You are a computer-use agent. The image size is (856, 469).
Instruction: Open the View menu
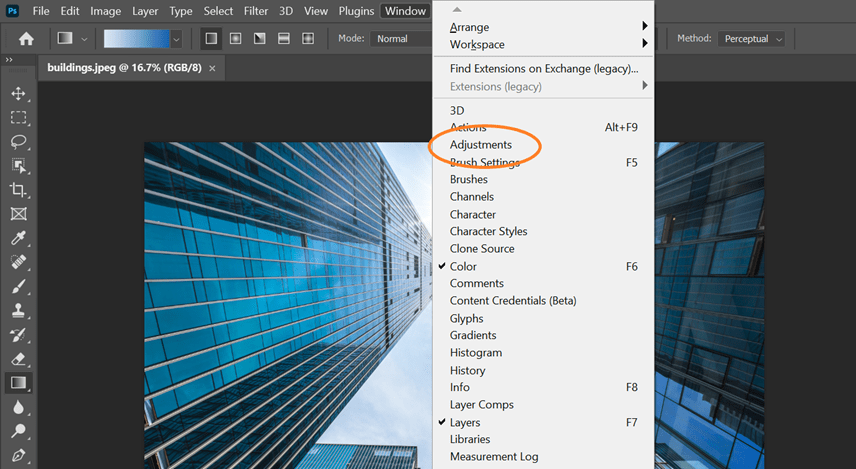pyautogui.click(x=316, y=11)
